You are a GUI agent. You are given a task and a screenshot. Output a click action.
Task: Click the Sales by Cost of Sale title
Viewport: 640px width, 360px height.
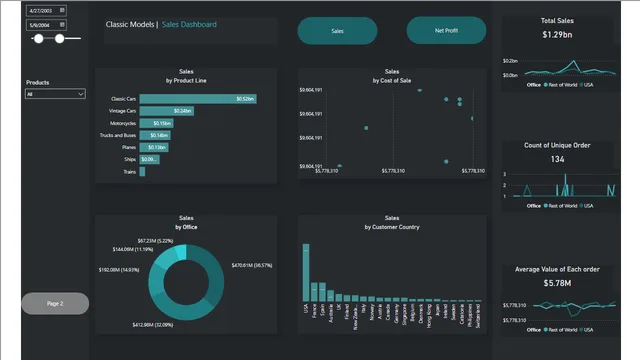(x=391, y=76)
